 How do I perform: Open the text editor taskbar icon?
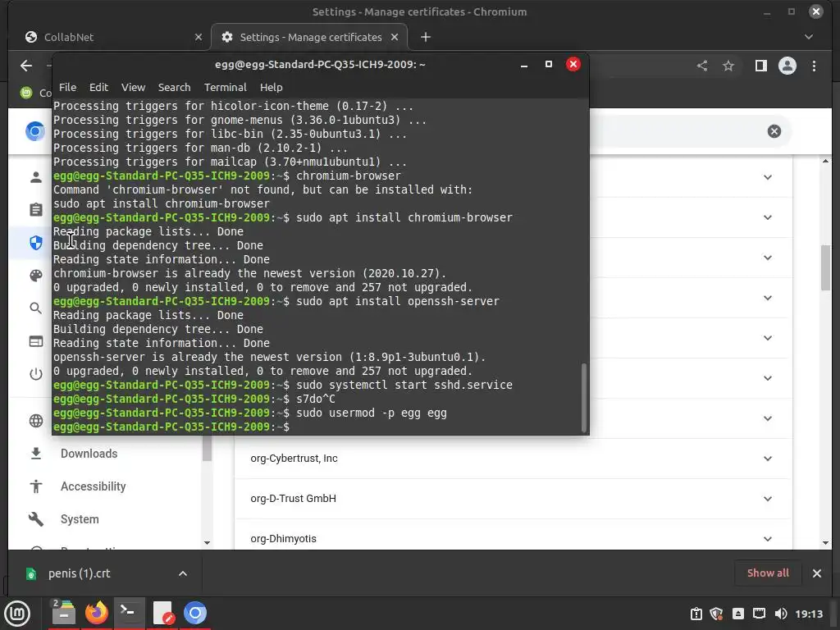point(162,613)
